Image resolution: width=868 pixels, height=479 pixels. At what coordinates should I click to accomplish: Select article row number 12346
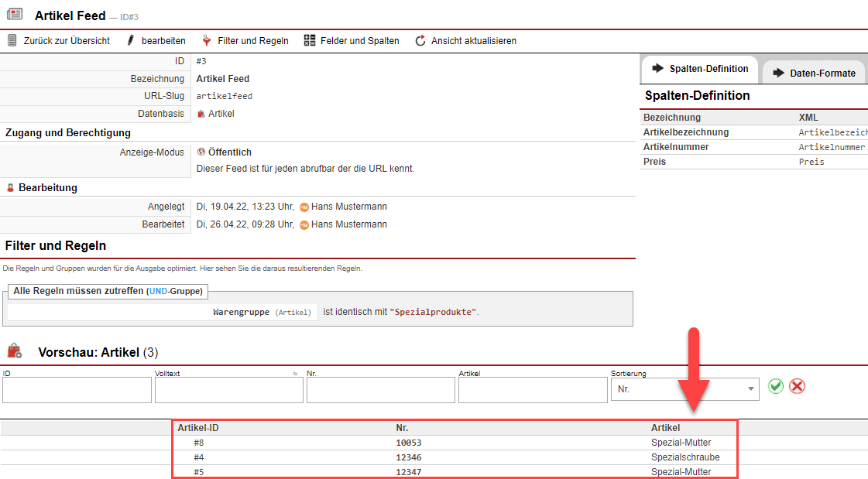(408, 457)
